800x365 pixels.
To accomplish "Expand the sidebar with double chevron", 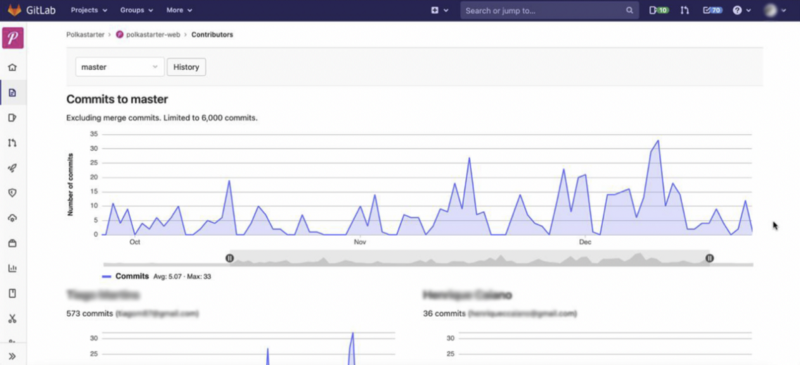I will (x=13, y=356).
